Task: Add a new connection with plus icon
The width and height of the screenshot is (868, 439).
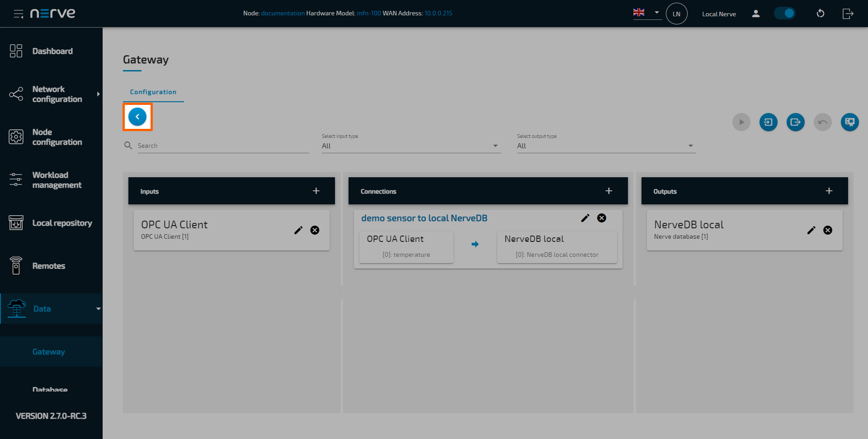Action: (x=609, y=191)
